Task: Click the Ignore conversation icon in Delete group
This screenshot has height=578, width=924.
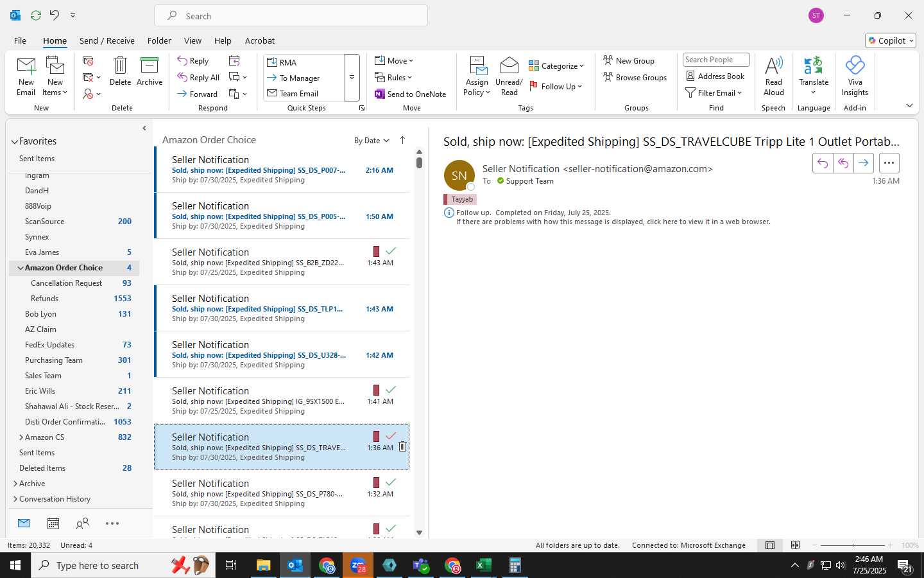Action: click(88, 61)
